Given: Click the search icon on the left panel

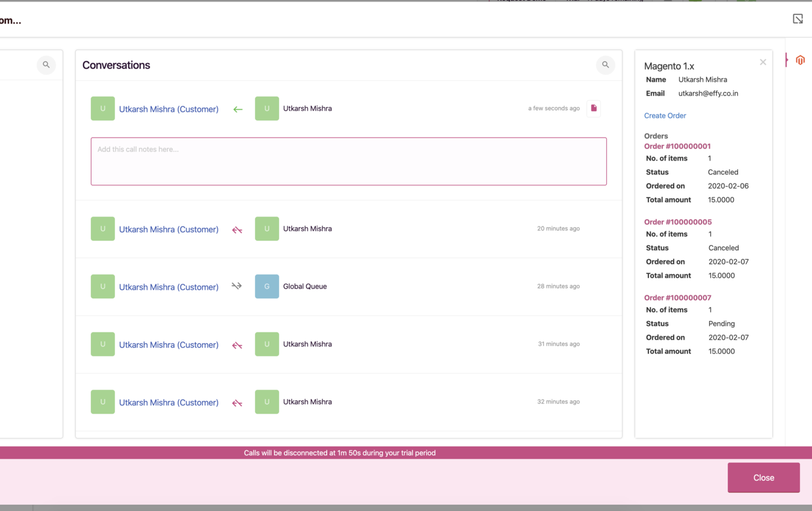Looking at the screenshot, I should 46,65.
